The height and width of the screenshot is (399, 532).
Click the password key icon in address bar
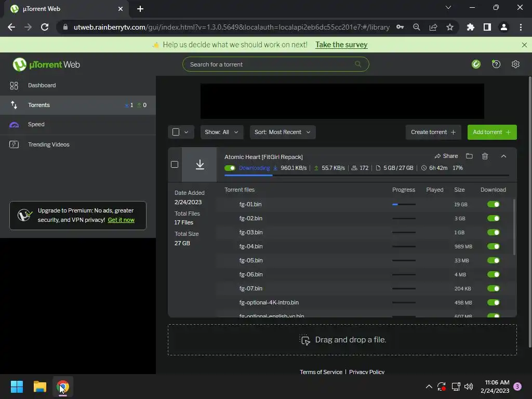400,27
